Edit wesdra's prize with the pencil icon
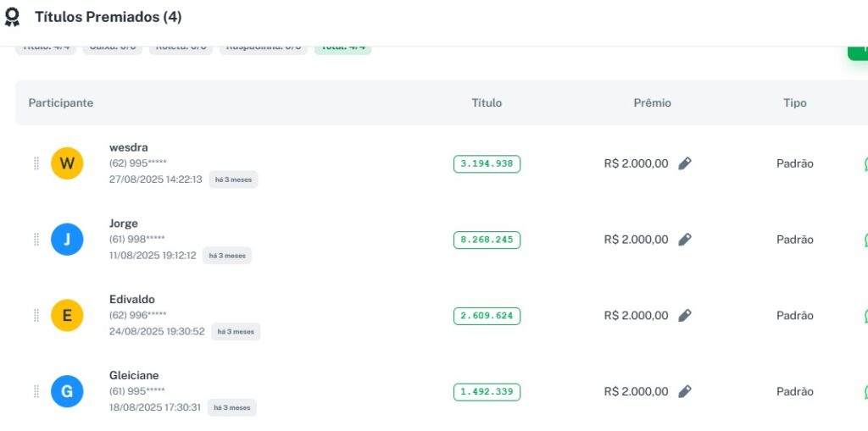Viewport: 868px width, 431px height. pyautogui.click(x=685, y=163)
